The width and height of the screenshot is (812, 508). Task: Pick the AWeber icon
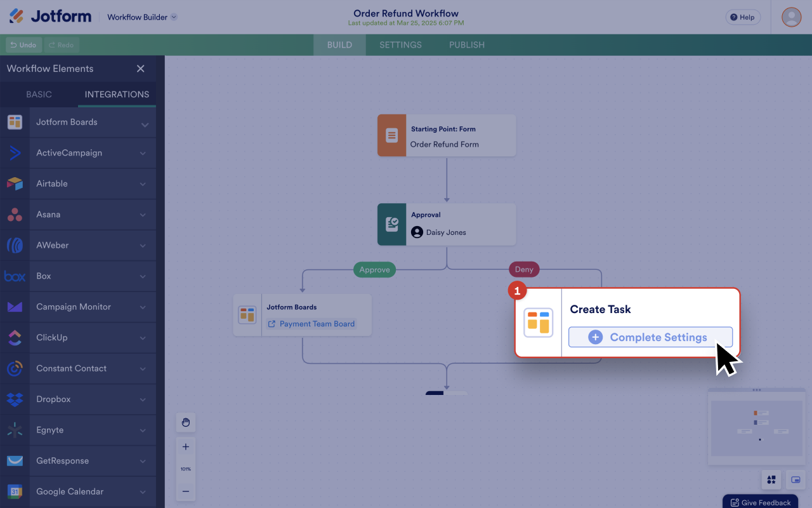15,245
